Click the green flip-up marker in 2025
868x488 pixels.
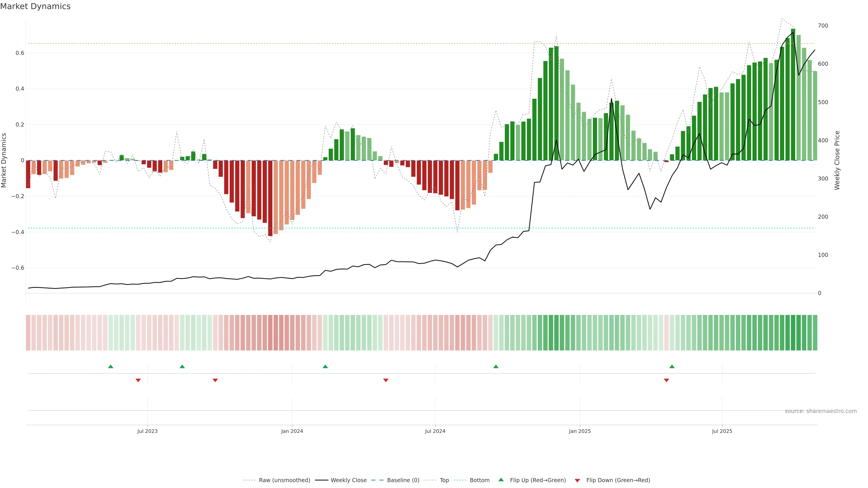click(672, 366)
